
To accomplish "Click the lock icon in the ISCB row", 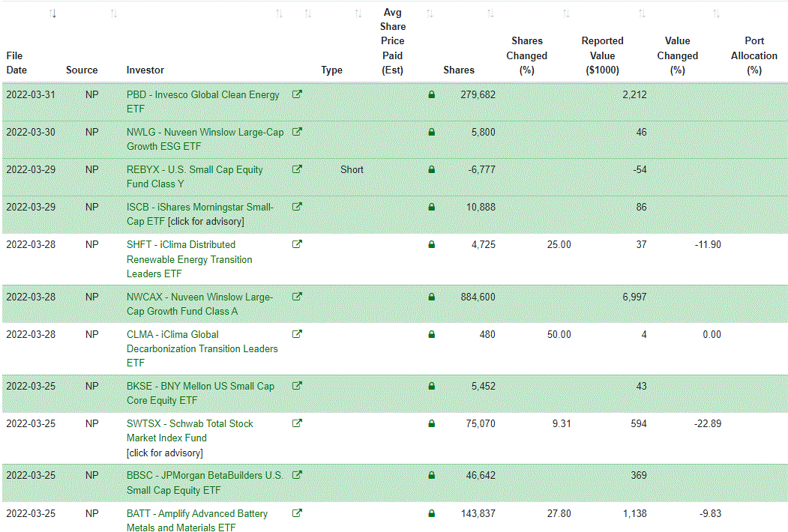I will [x=431, y=207].
